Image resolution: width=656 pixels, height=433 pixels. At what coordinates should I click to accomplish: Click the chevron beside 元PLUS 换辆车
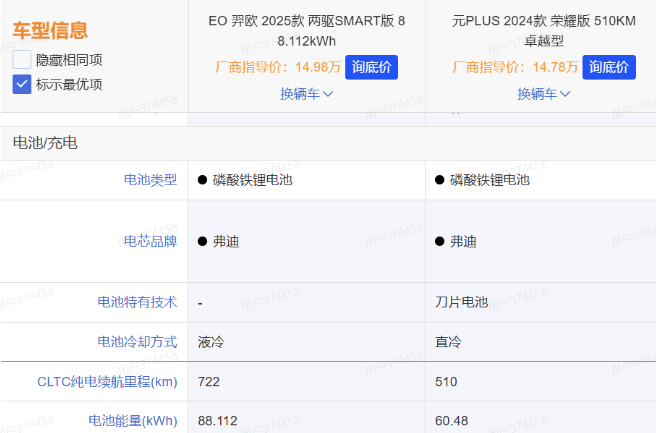point(565,94)
